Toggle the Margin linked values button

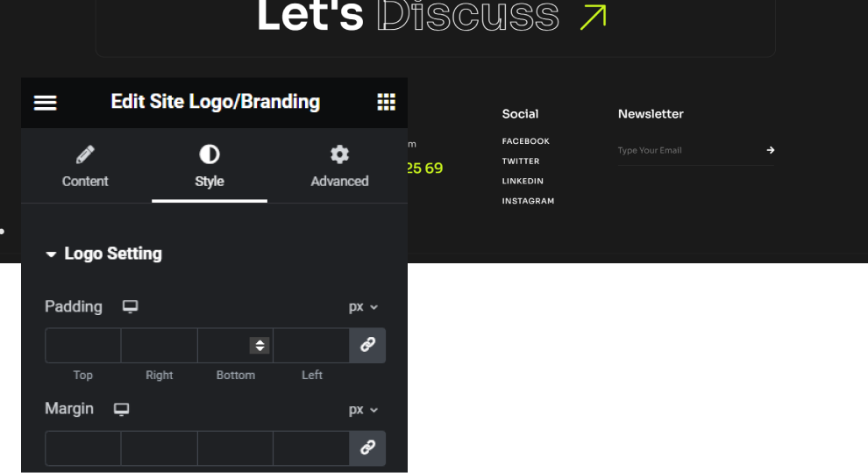tap(367, 448)
